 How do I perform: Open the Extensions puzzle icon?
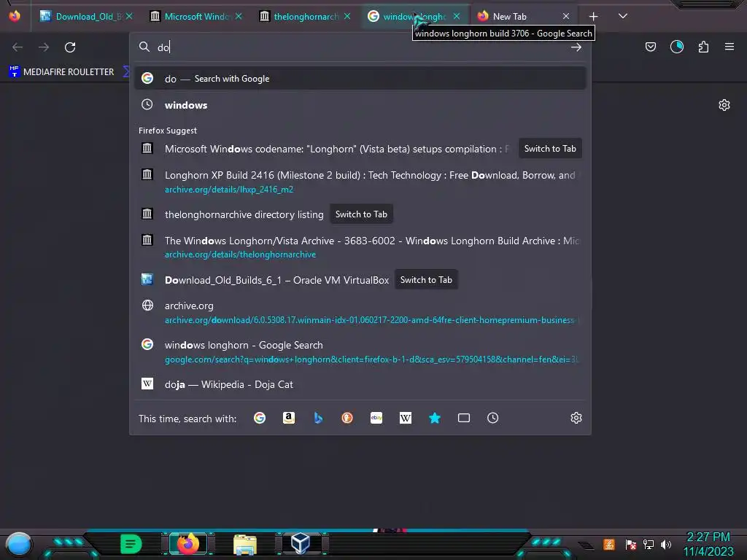tap(703, 47)
